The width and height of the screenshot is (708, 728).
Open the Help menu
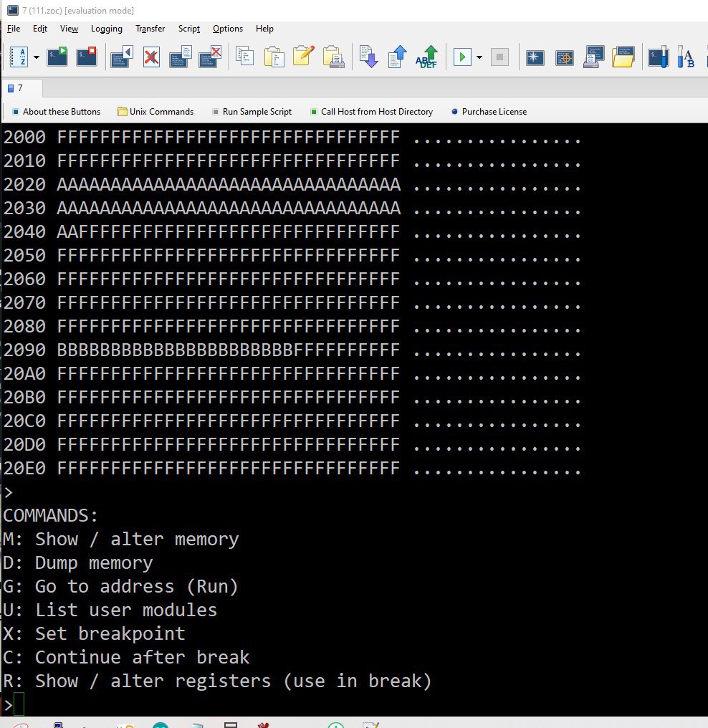(264, 29)
